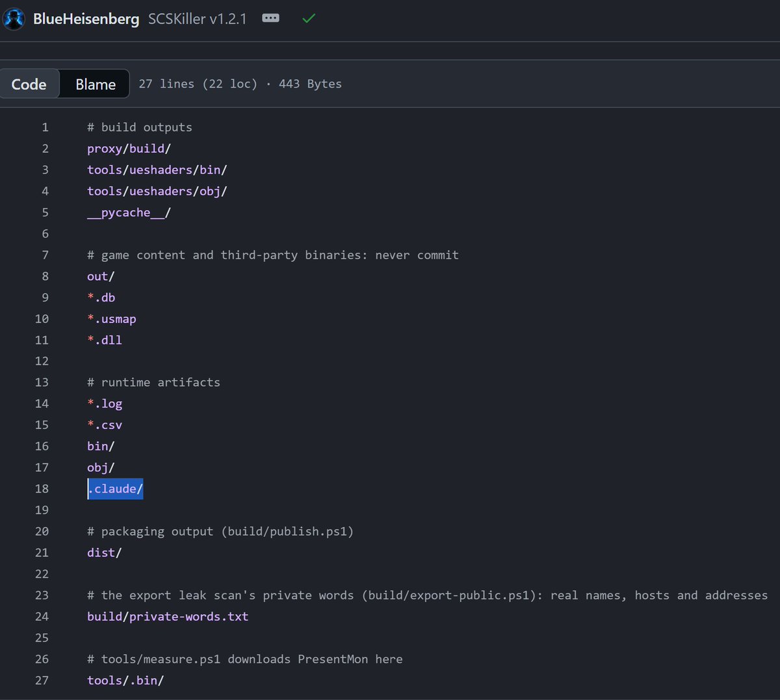The height and width of the screenshot is (700, 780).
Task: Click the BlueHeisenberg avatar icon
Action: pyautogui.click(x=14, y=19)
